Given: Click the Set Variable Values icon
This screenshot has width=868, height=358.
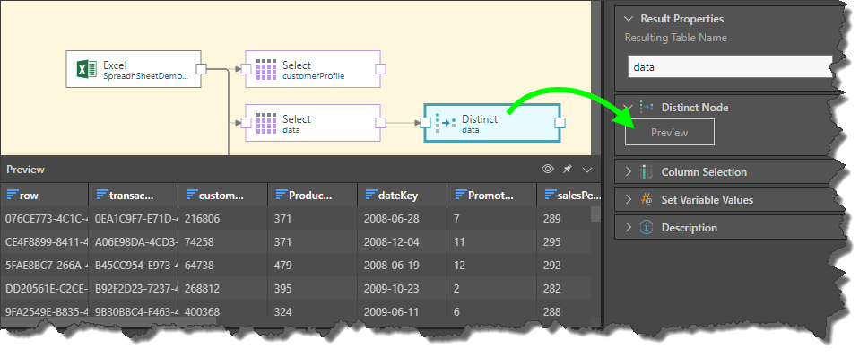Looking at the screenshot, I should pos(647,199).
